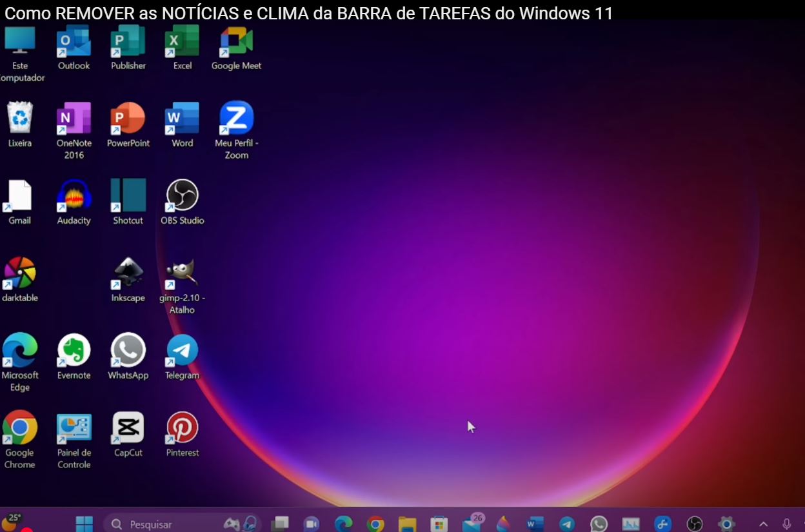This screenshot has width=805, height=532.
Task: Select the Meu Perfil - Zoom shortcut
Action: pyautogui.click(x=237, y=131)
